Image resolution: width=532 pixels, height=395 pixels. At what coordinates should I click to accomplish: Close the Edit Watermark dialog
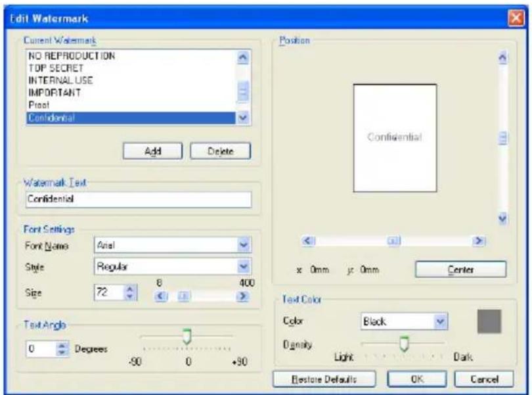tap(516, 18)
